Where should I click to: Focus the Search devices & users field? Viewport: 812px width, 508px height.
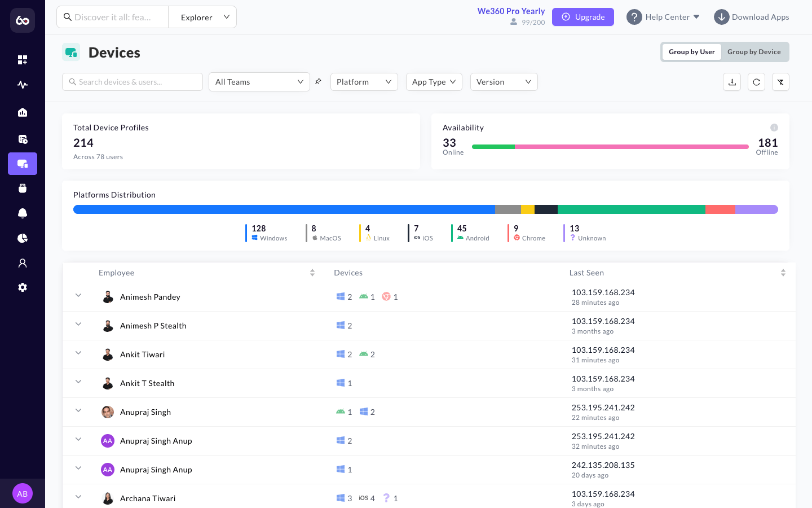[133, 82]
